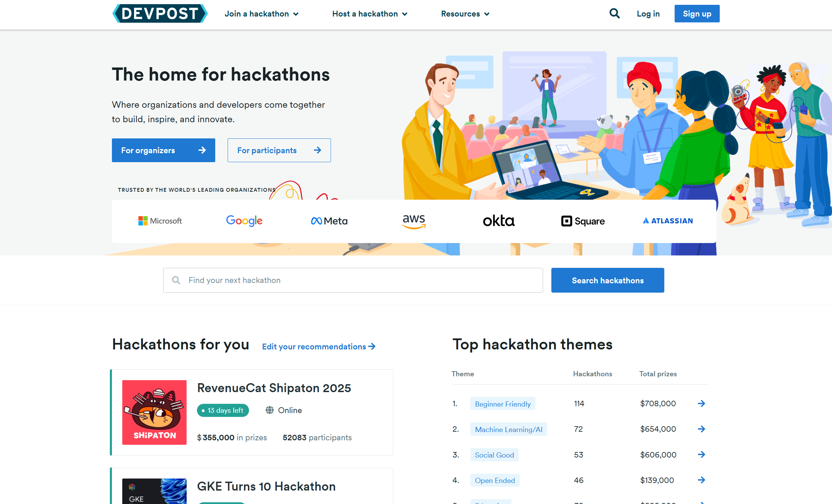Click the Google logo

[244, 221]
